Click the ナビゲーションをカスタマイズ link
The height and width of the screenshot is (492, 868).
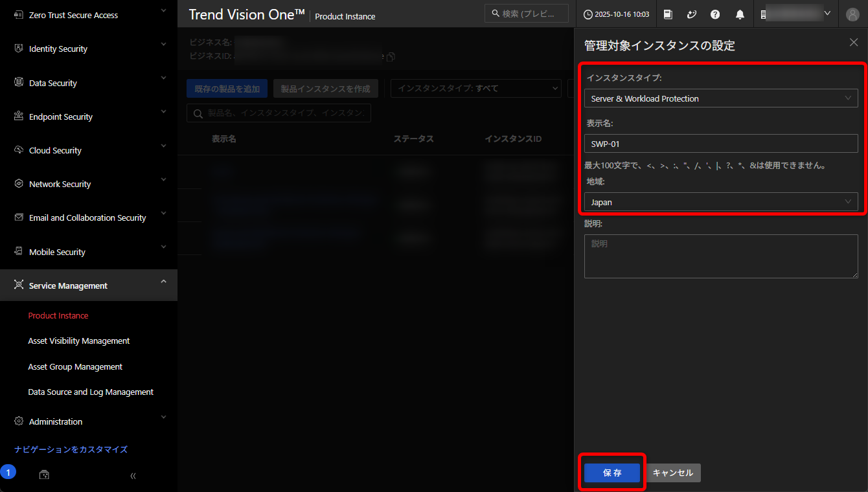[71, 449]
